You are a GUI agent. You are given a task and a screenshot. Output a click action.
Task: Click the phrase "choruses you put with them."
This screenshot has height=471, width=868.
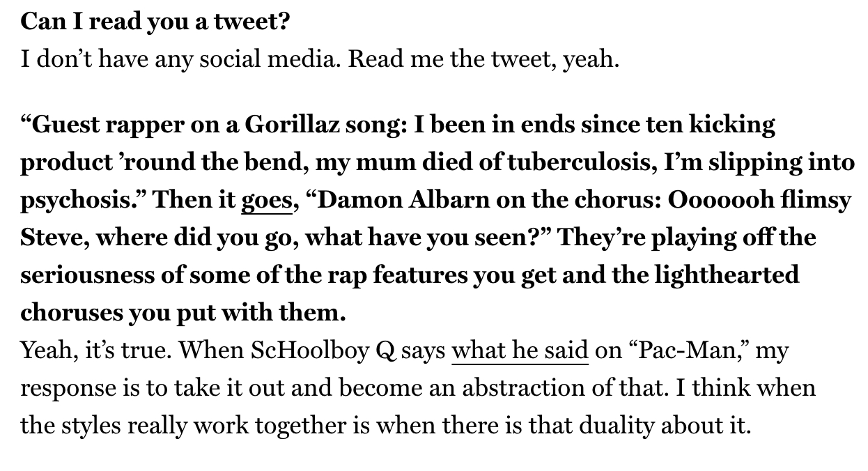pos(183,313)
